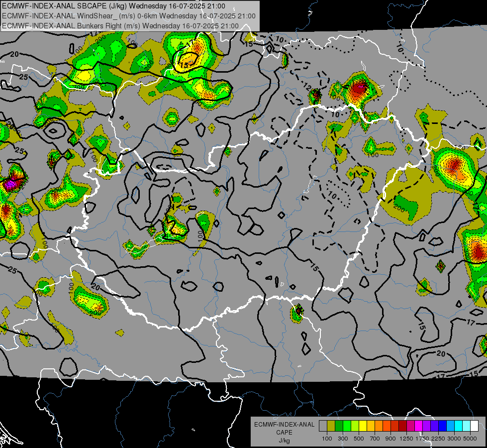Screen dimensions: 487x448
Task: Pick the indigo swatch left of 2250
Action: tap(434, 426)
